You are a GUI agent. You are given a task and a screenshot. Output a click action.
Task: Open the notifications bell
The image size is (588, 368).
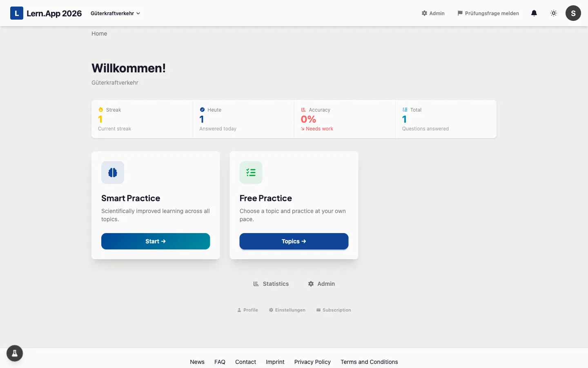tap(534, 13)
